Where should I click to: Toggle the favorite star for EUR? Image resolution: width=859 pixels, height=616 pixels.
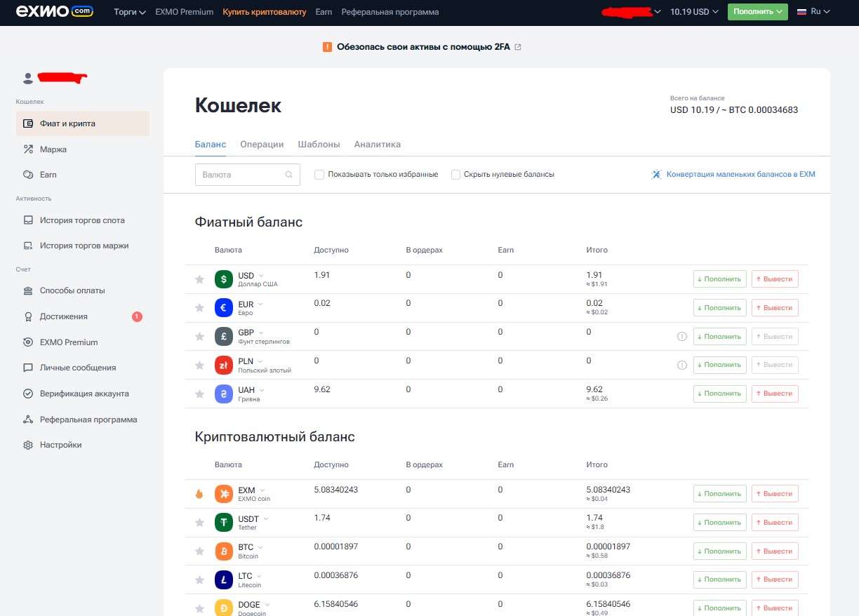pyautogui.click(x=199, y=308)
